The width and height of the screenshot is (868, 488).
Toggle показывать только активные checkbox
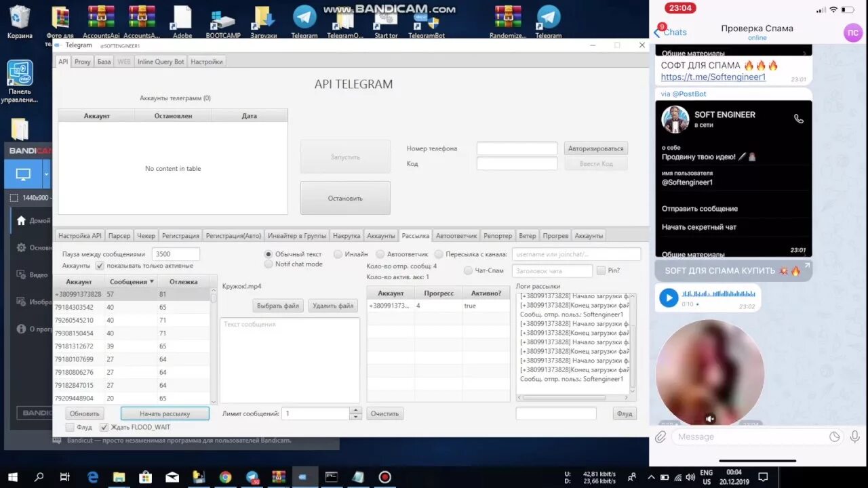point(100,266)
